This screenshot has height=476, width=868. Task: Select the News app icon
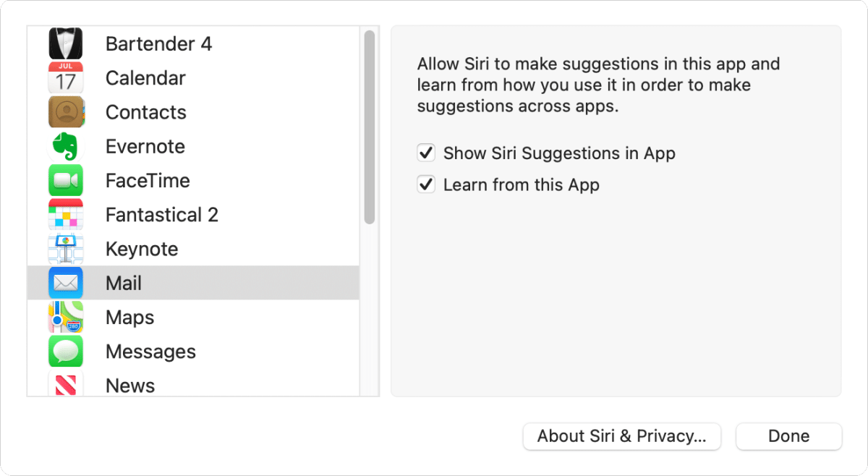point(66,383)
